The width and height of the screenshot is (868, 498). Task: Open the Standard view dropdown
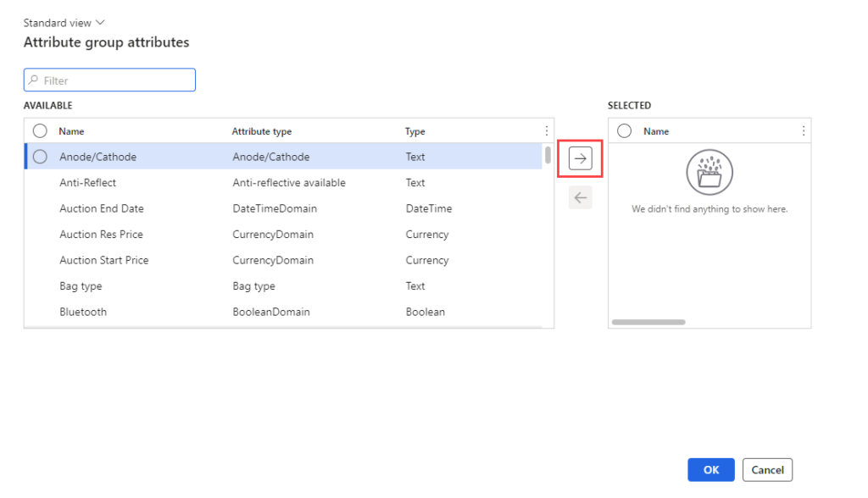64,22
